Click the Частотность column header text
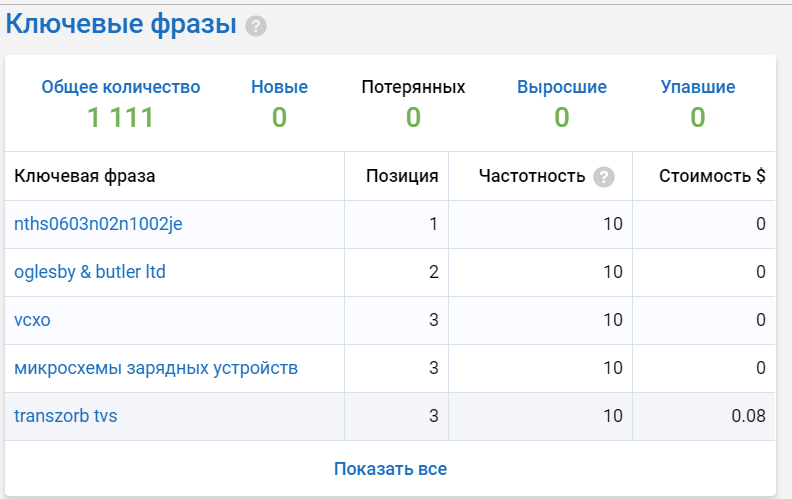This screenshot has width=792, height=499. (x=531, y=176)
